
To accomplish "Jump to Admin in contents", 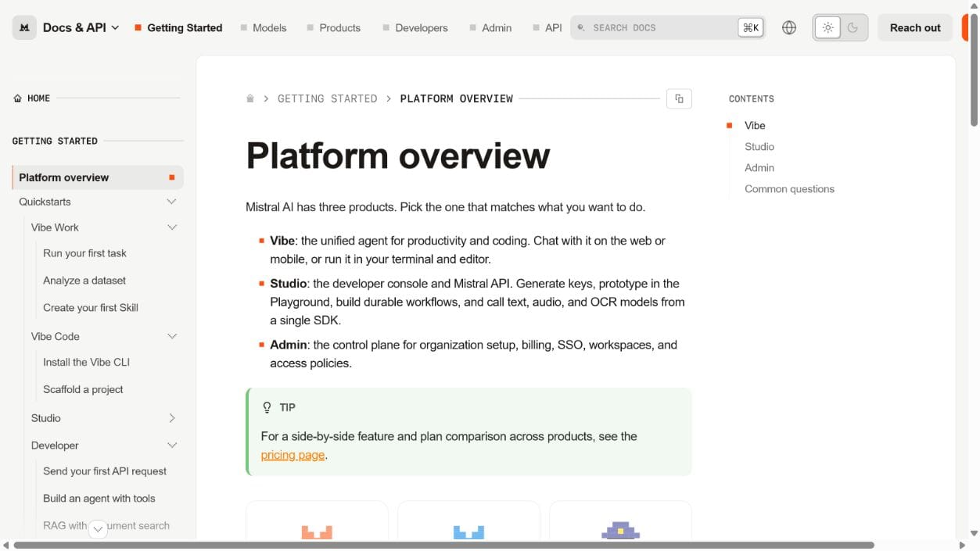I will coord(759,168).
